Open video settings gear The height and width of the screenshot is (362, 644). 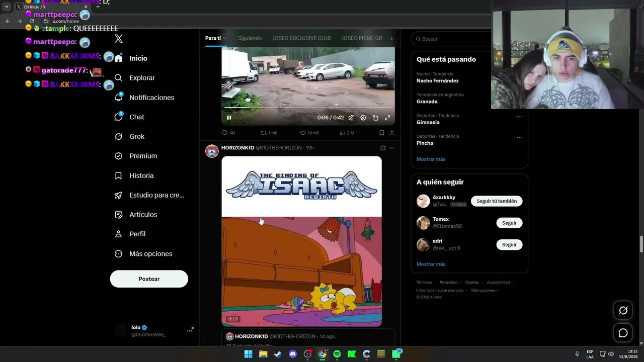(x=363, y=118)
